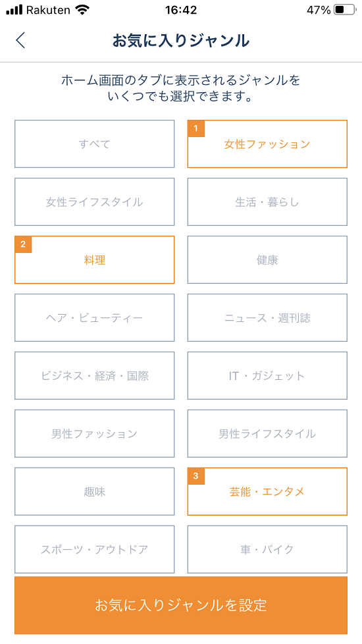This screenshot has width=362, height=644.
Task: Pick the ニュース・週刊誌 genre
Action: 267,317
